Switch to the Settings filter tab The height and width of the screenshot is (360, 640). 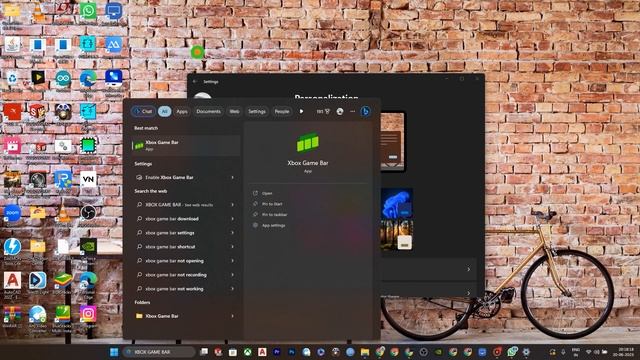tap(257, 111)
